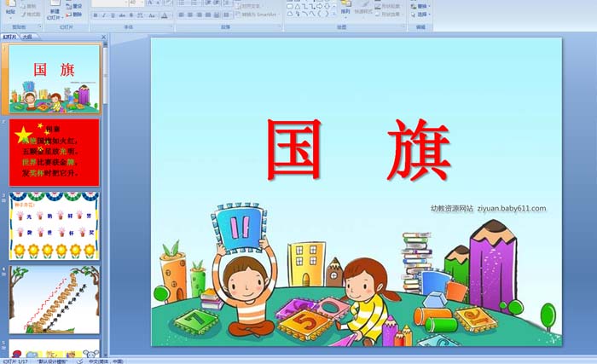Click the Quick Styles (快速样式) button
This screenshot has height=364, width=597.
(x=363, y=8)
